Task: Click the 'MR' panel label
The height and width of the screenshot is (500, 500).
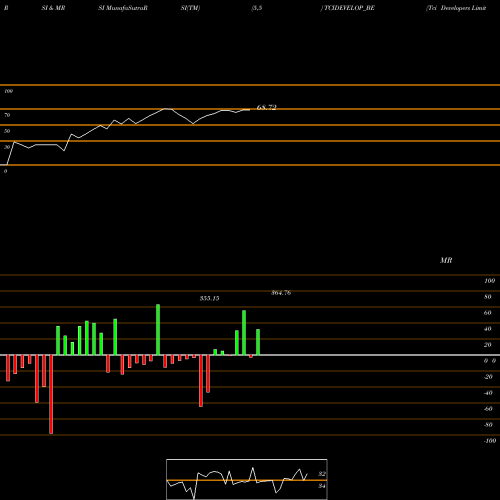Action: click(446, 260)
